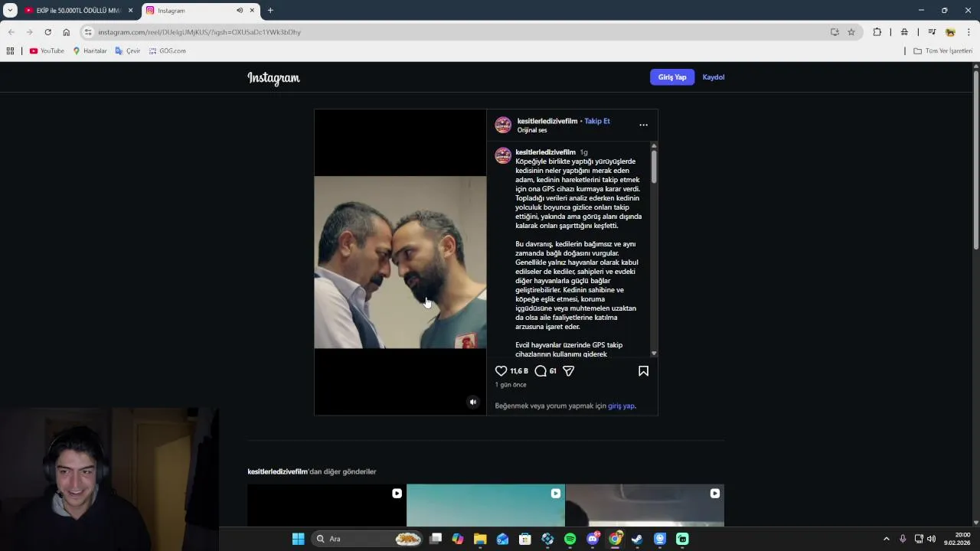Open the Chrome three-dot menu
The height and width of the screenshot is (551, 980).
point(969,32)
